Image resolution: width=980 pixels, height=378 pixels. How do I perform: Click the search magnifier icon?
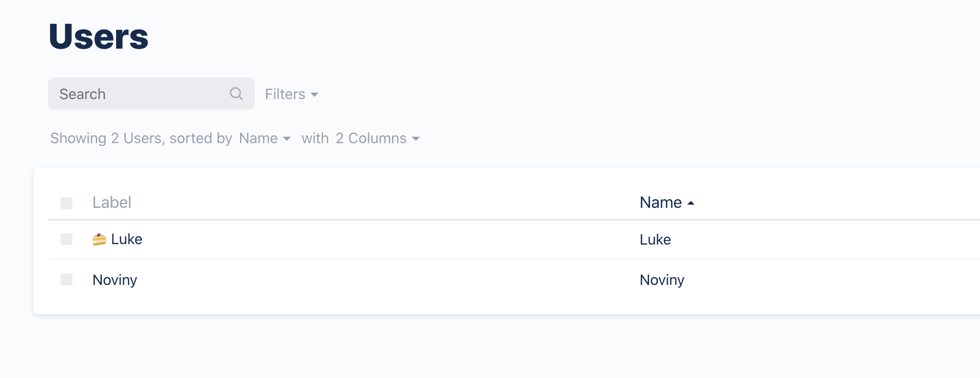click(236, 94)
